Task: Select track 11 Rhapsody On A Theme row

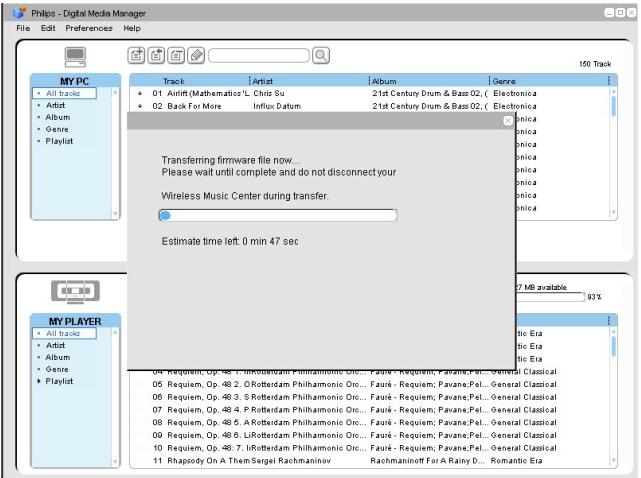Action: click(370, 460)
